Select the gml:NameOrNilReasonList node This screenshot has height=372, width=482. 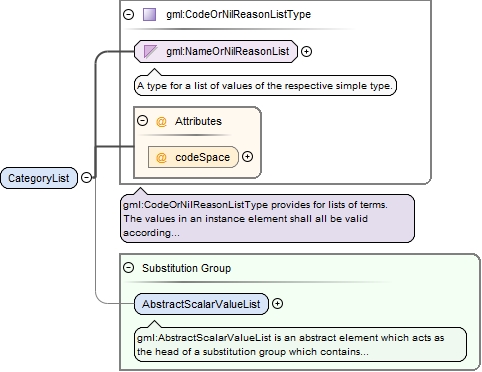pyautogui.click(x=216, y=51)
